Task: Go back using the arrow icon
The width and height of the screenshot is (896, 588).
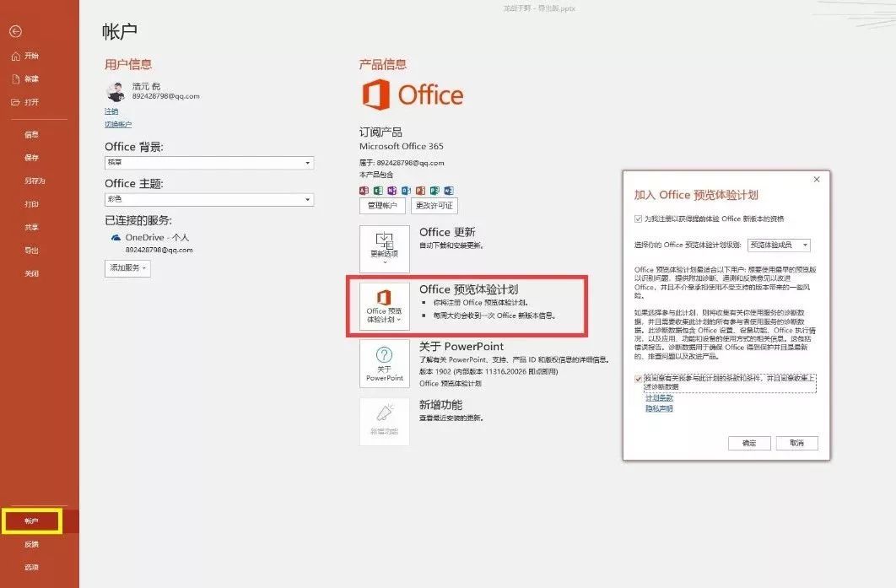Action: tap(15, 31)
